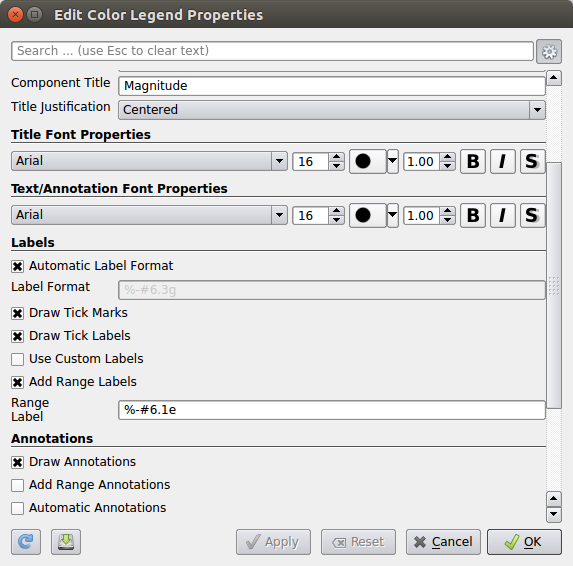Enable Use Custom Labels checkbox

(18, 359)
